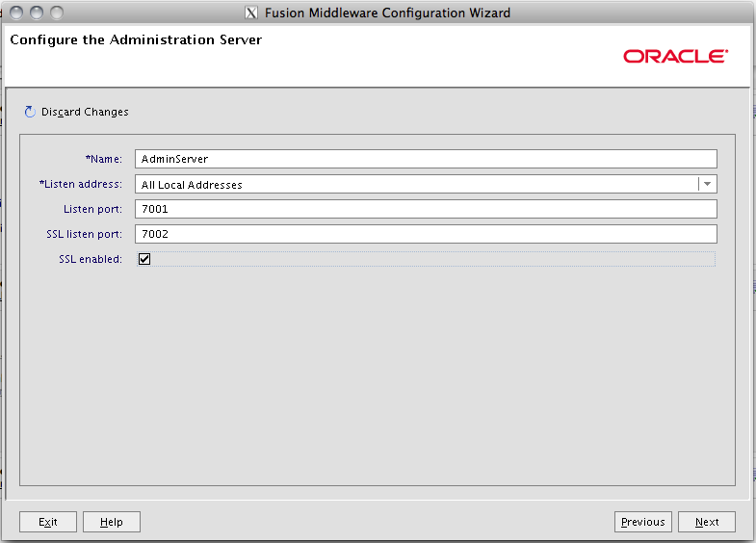Click the Exit button
The height and width of the screenshot is (543, 756).
tap(48, 522)
